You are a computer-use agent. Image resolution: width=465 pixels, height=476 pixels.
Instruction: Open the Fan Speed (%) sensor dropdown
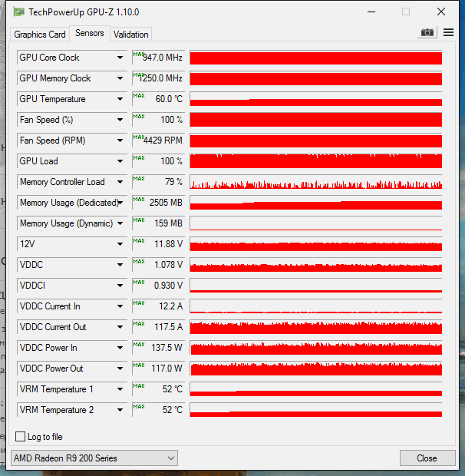click(x=120, y=120)
